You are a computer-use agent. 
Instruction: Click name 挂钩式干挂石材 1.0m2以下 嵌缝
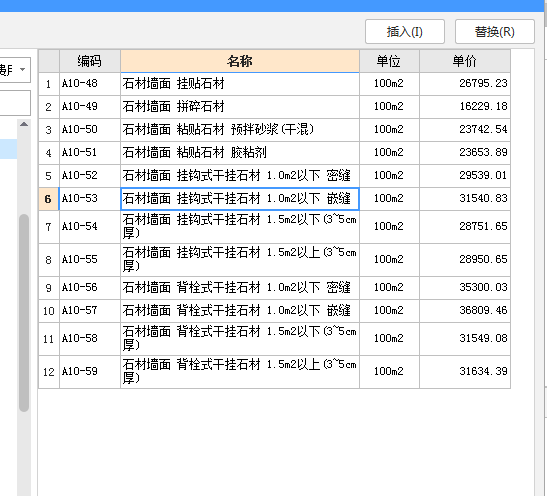point(240,199)
